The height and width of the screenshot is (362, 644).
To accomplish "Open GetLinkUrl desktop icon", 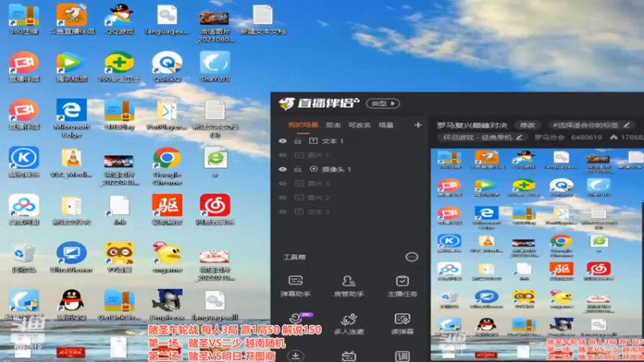I will pos(119,305).
